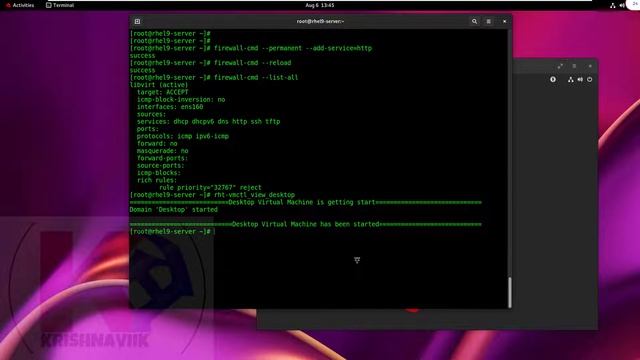Open a new tab in the terminal
The image size is (640, 360).
[x=138, y=21]
